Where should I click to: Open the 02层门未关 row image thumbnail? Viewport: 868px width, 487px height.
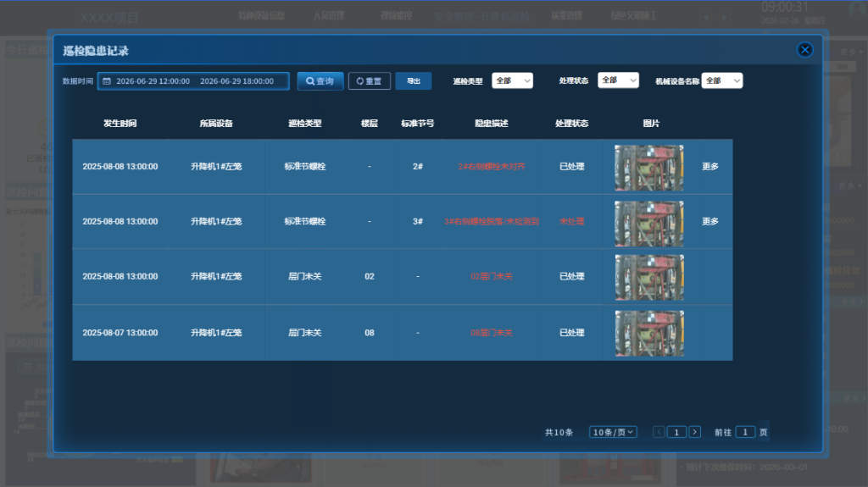[648, 277]
